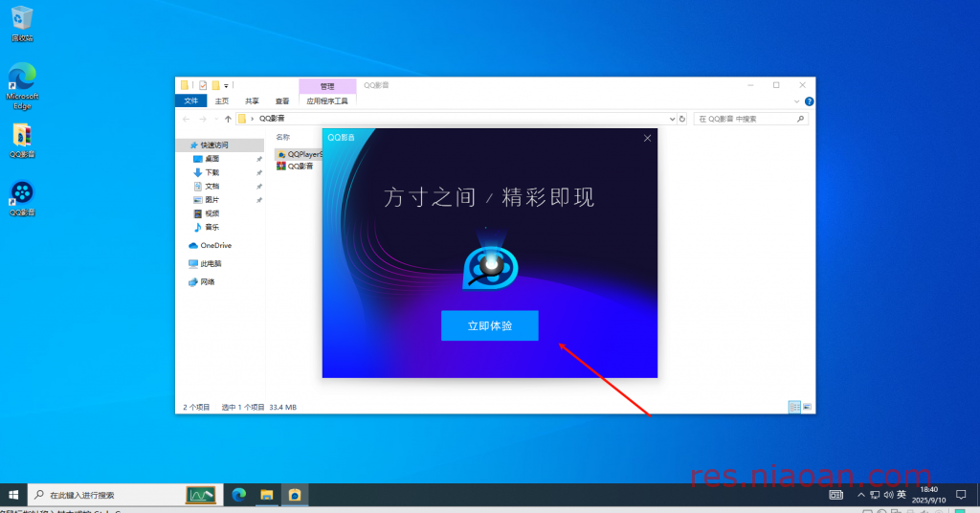Click the 管理 contextual tab header
Image resolution: width=980 pixels, height=513 pixels.
click(327, 86)
